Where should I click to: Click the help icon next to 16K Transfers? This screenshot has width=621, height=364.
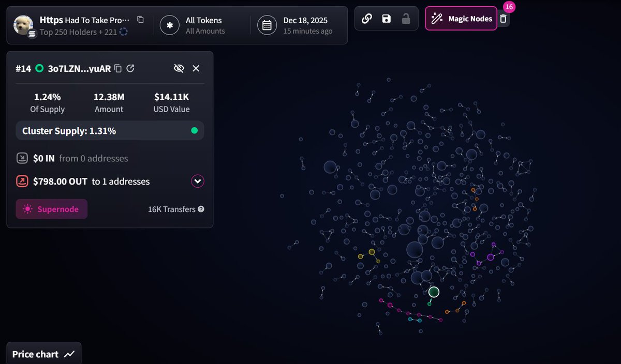click(x=201, y=209)
